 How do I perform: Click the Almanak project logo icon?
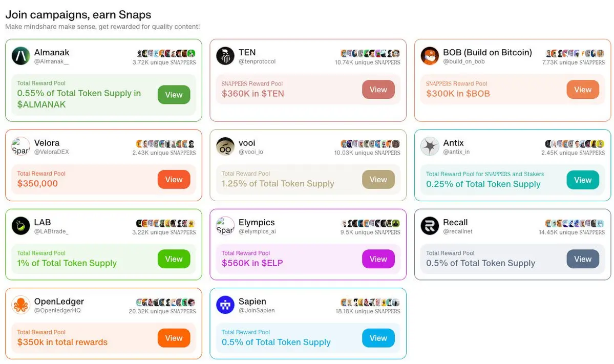click(x=21, y=56)
